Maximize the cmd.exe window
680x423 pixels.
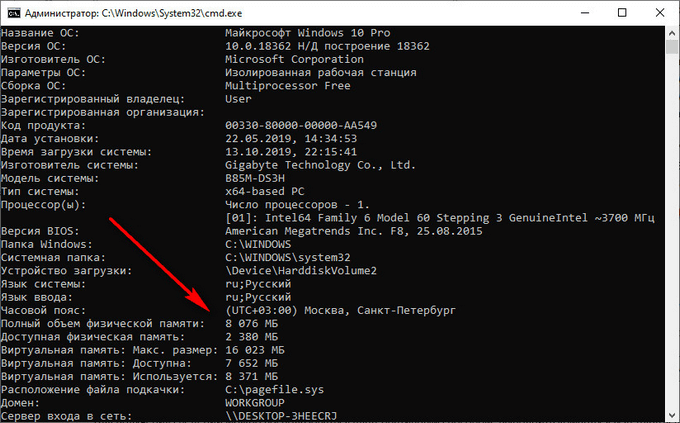tap(622, 13)
